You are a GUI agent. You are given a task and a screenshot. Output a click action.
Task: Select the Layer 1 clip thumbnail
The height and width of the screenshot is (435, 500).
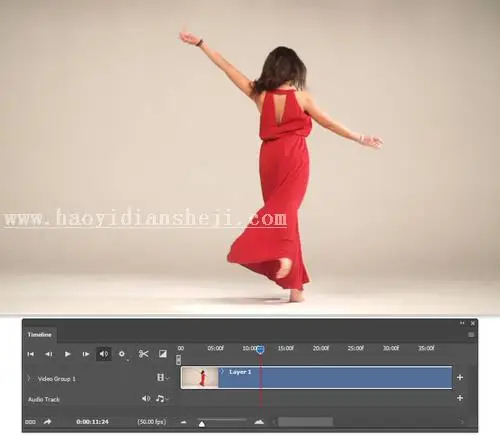click(200, 378)
